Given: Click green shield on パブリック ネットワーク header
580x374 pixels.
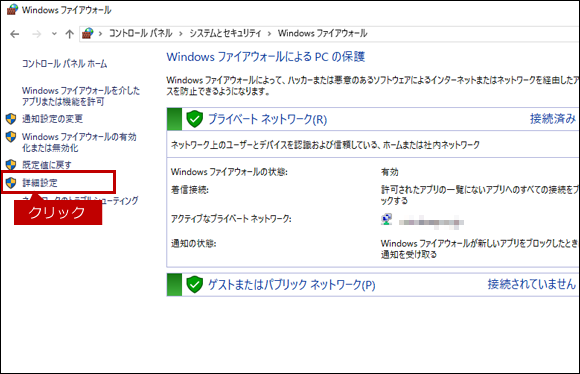Looking at the screenshot, I should (x=195, y=284).
